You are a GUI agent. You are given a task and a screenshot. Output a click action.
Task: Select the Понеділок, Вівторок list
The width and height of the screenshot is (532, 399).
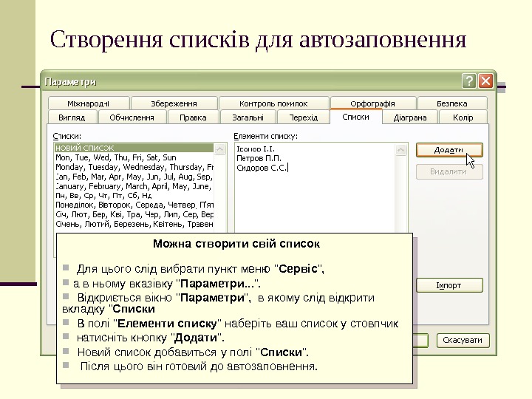(x=134, y=205)
